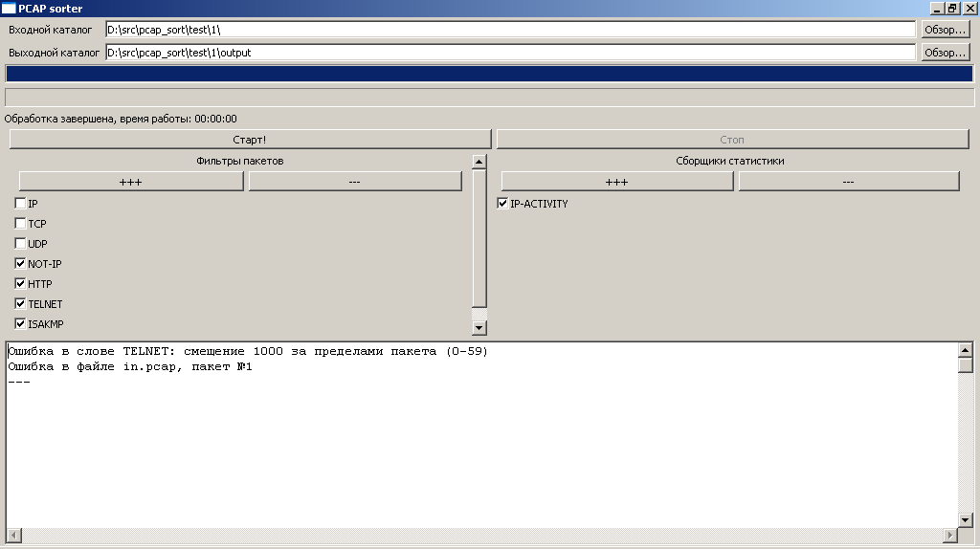Click the Входной каталог label
This screenshot has width=980, height=549.
50,30
